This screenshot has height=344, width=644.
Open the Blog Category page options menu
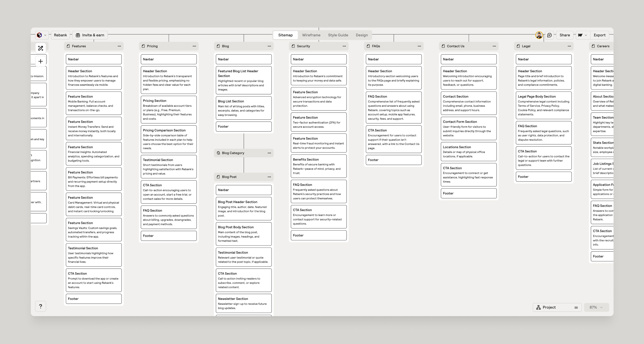(x=269, y=153)
